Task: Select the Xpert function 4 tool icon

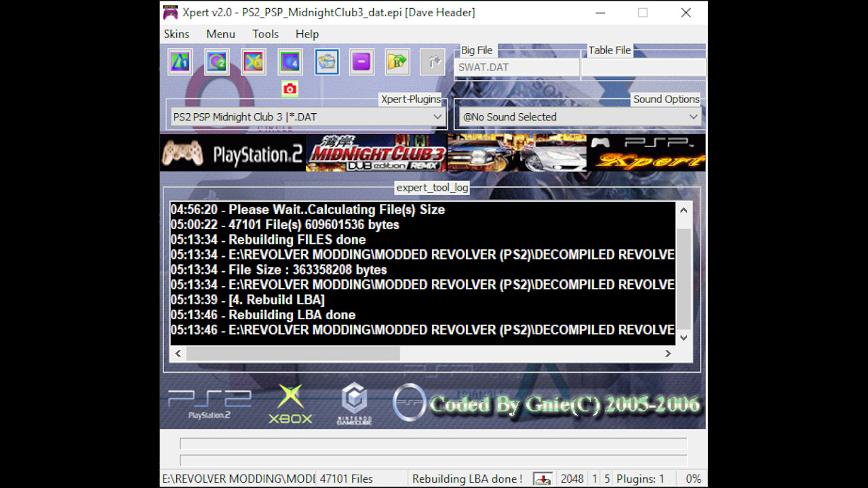Action: tap(290, 62)
